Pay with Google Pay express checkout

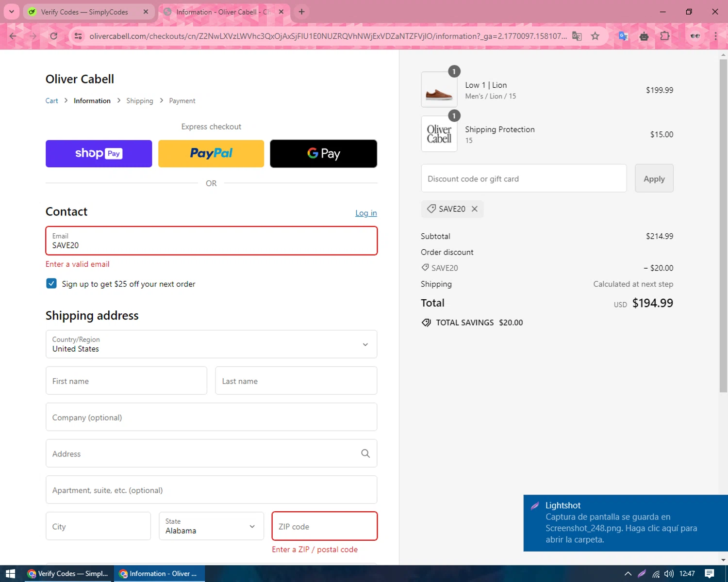pos(323,154)
